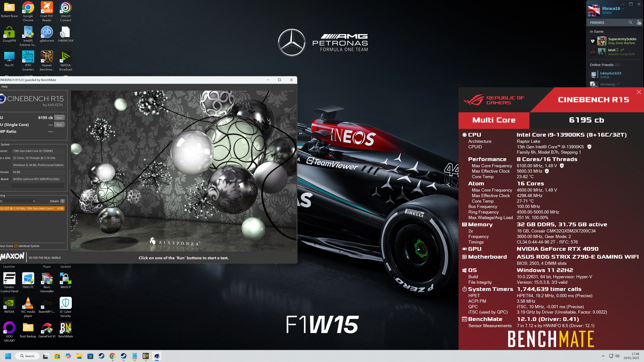Open EE Cyber Security desktop icon

click(66, 307)
